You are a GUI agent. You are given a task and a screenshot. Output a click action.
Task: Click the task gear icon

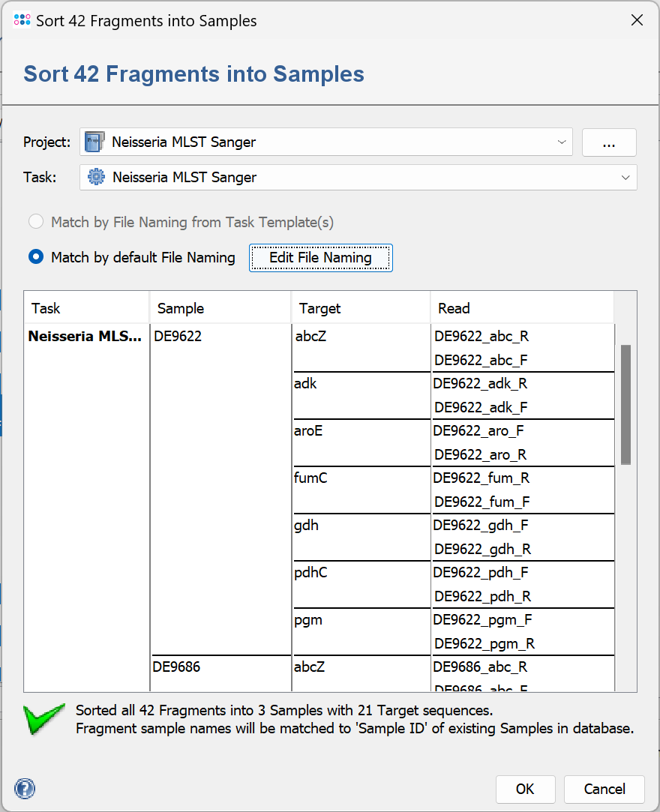coord(96,178)
